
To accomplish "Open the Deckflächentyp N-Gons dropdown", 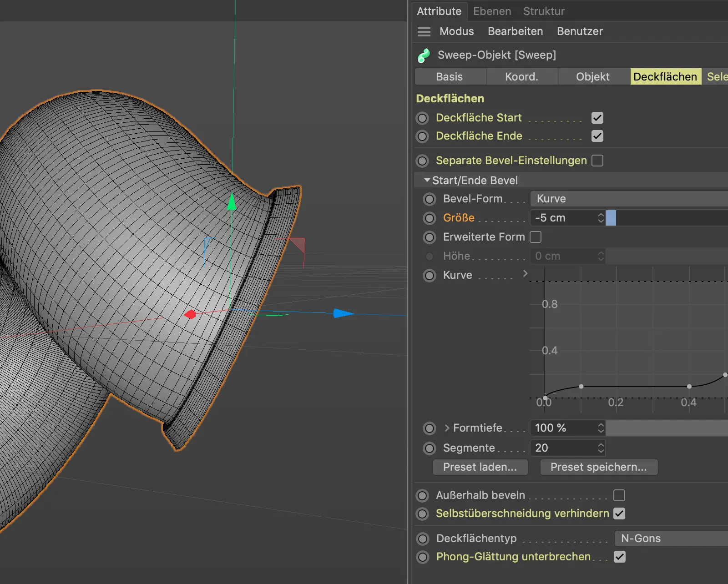I will point(671,539).
